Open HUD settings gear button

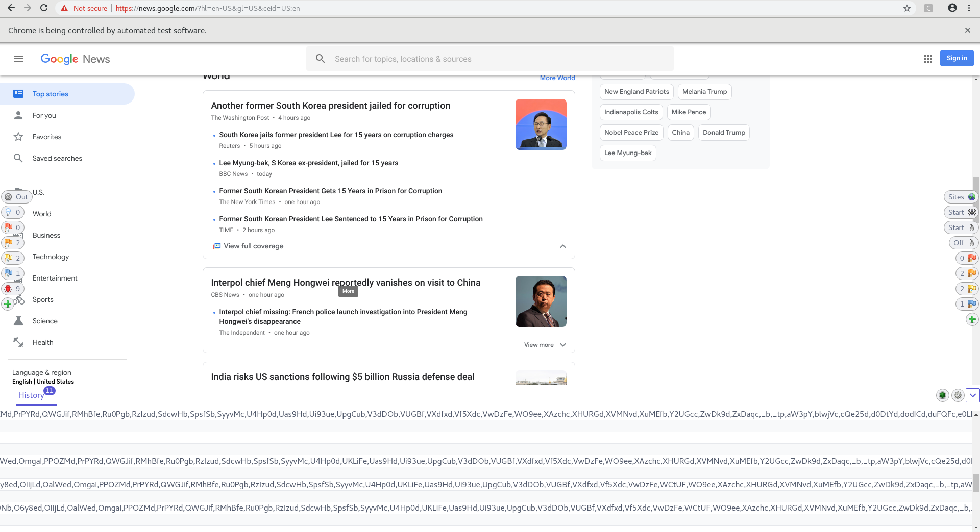pyautogui.click(x=958, y=395)
